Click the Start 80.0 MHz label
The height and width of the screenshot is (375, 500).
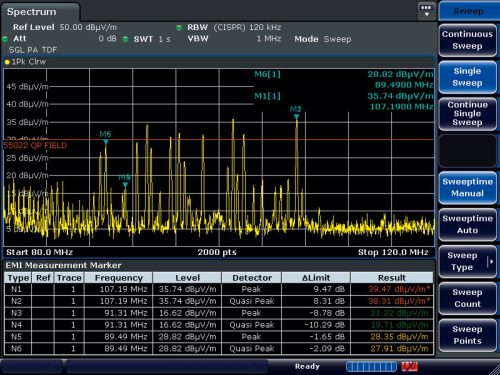[x=39, y=252]
